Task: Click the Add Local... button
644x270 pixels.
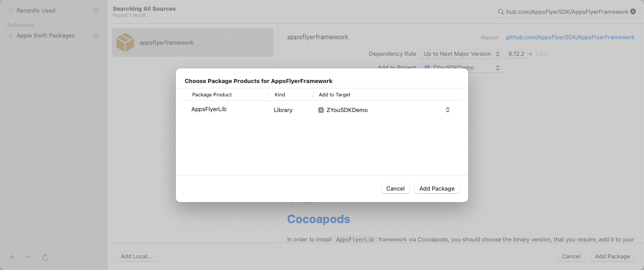Action: 136,256
